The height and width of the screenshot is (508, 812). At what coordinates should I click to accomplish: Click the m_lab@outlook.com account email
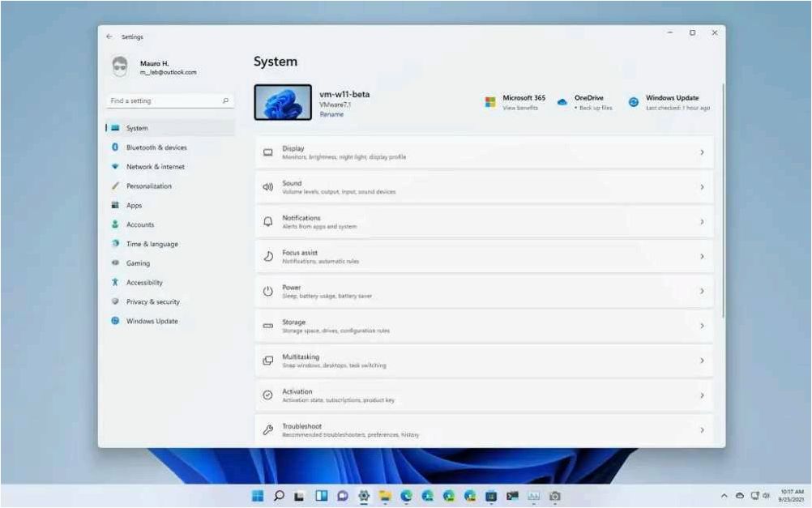click(169, 72)
